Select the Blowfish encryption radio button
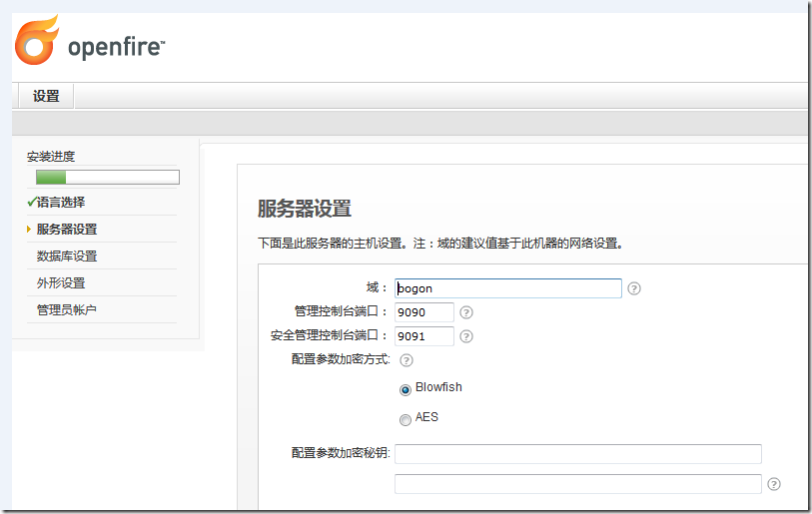 405,390
